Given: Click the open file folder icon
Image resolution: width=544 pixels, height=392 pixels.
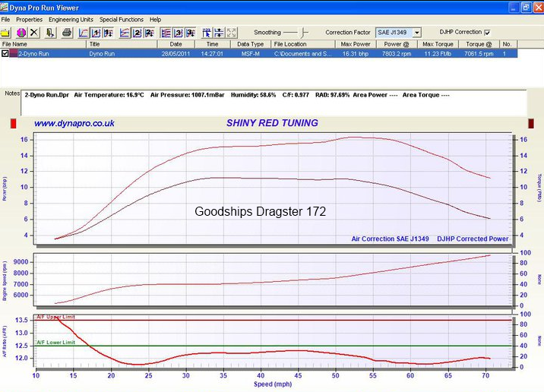Looking at the screenshot, I should tap(5, 33).
